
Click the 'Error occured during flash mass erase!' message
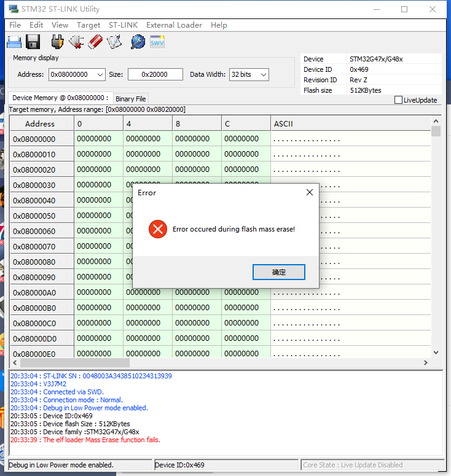click(234, 229)
